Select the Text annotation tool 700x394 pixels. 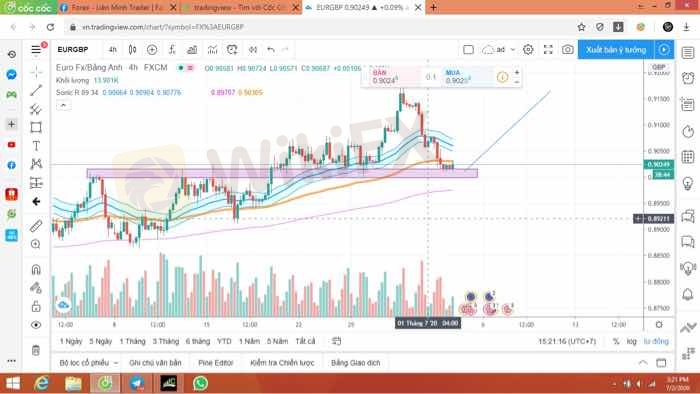(x=36, y=145)
